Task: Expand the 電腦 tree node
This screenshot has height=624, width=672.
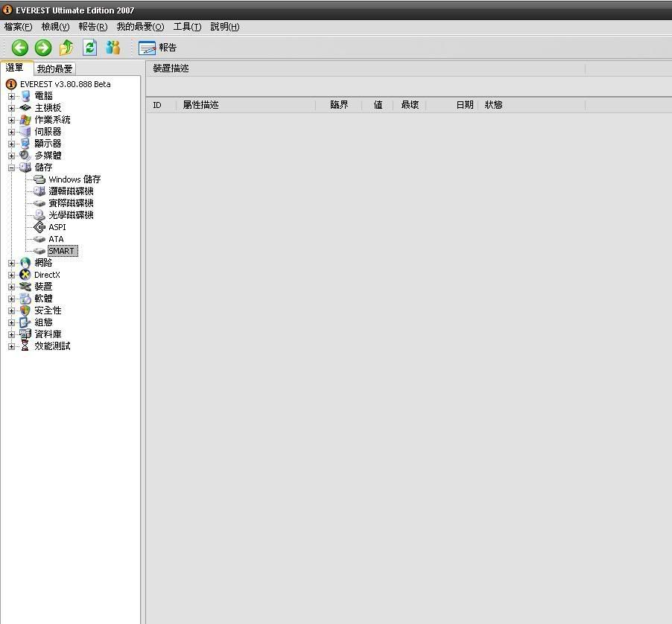Action: [11, 96]
